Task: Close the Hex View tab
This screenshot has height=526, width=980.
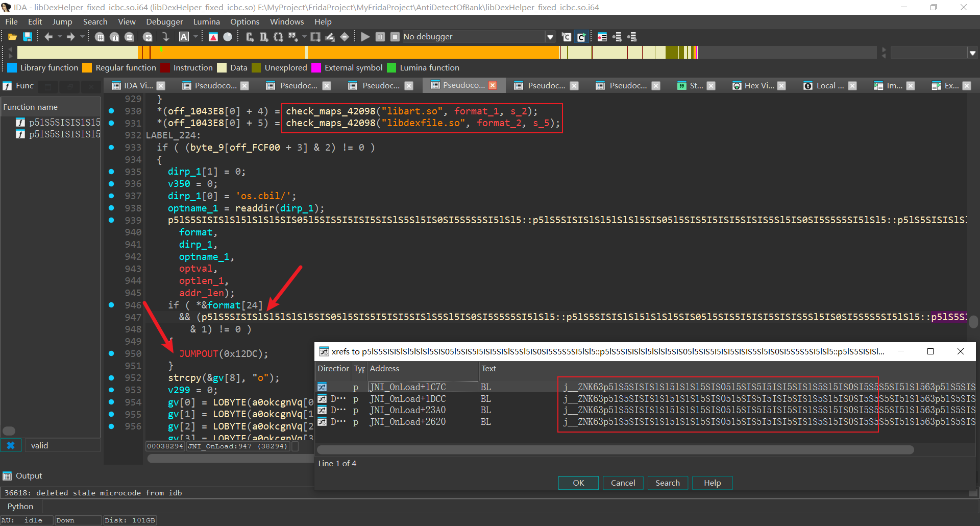Action: pyautogui.click(x=781, y=86)
